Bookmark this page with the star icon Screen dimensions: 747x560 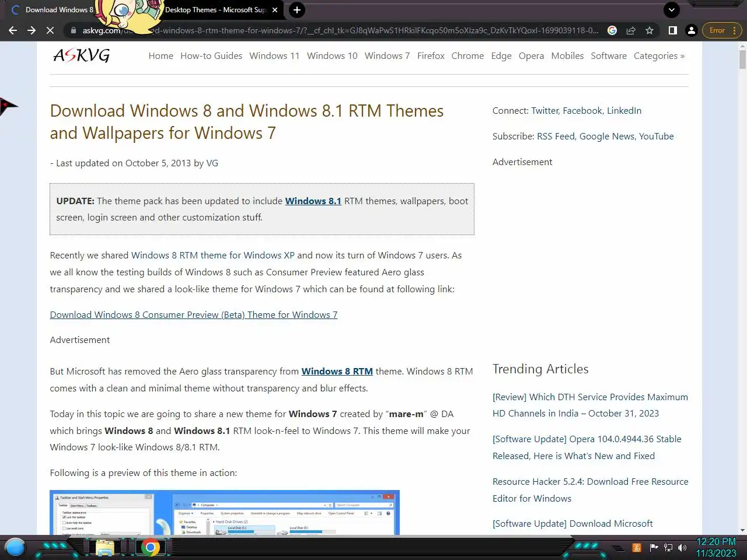[650, 30]
